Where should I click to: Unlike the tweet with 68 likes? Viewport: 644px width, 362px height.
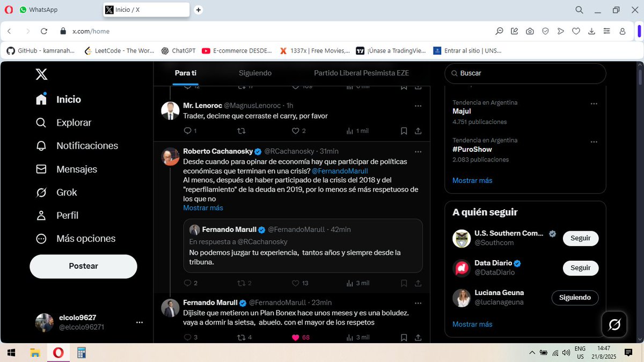click(x=296, y=337)
